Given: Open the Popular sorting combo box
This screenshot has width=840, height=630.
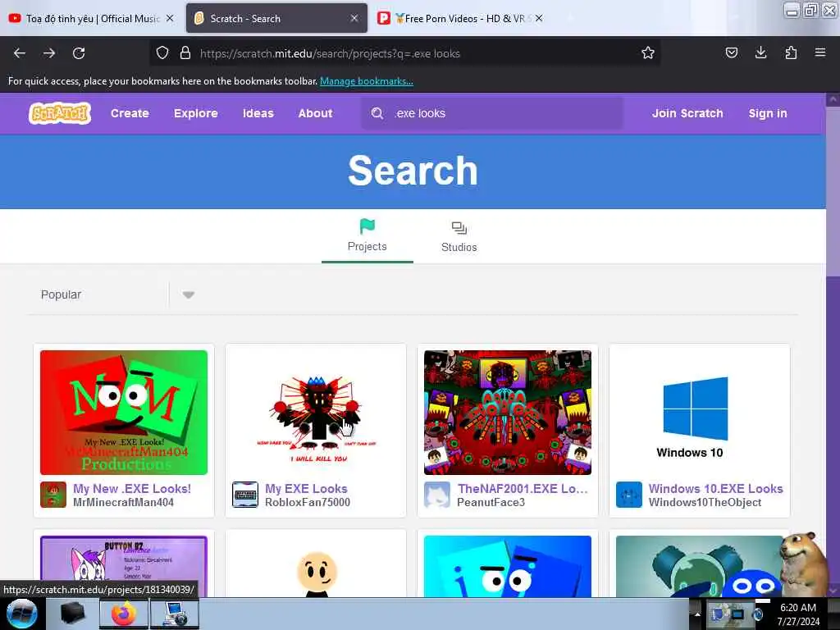Looking at the screenshot, I should click(116, 294).
